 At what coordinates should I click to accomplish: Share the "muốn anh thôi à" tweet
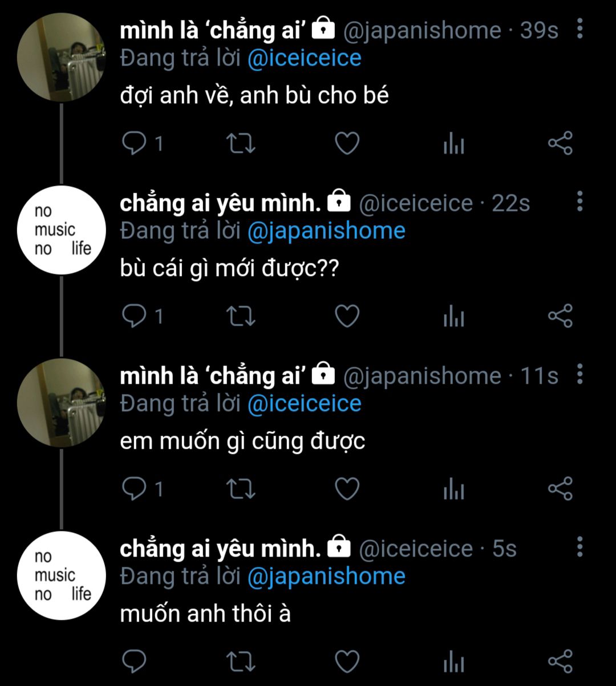(x=560, y=661)
